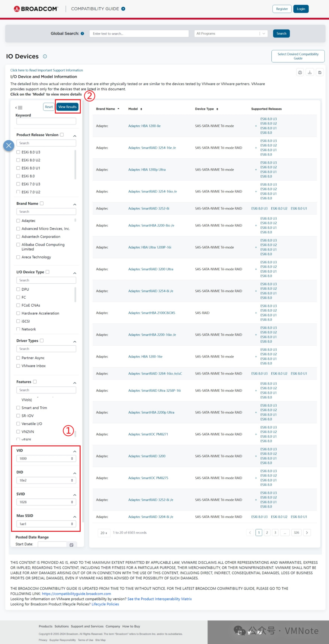Open the Lifecycle Policies link
329x644 pixels.
[x=105, y=604]
